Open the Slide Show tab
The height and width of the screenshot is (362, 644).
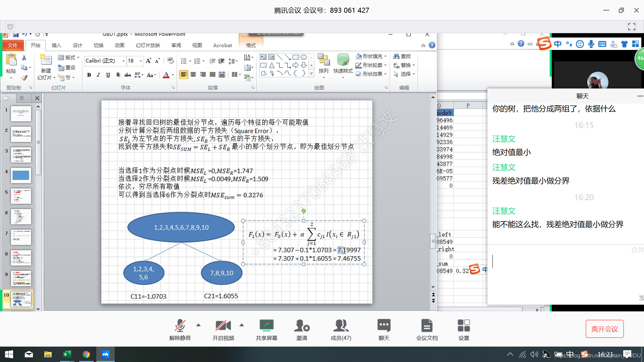pyautogui.click(x=148, y=45)
